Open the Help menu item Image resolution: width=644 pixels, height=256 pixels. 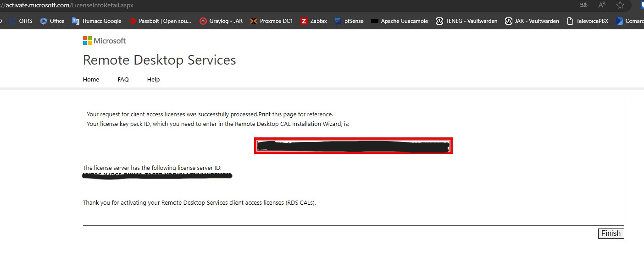153,79
